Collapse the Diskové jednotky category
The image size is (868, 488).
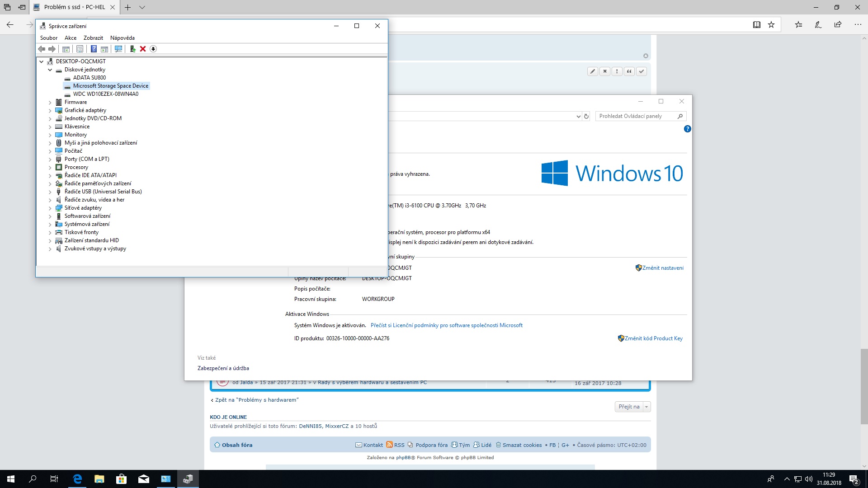tap(50, 70)
